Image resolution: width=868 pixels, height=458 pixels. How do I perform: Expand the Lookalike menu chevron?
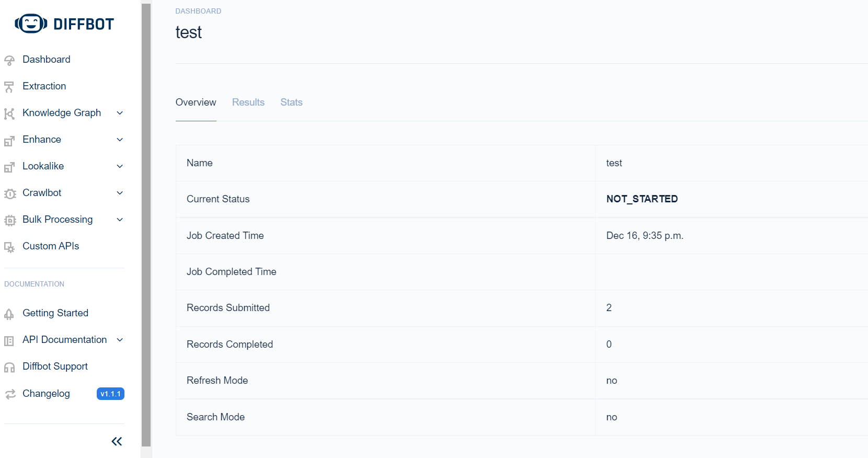pos(120,166)
